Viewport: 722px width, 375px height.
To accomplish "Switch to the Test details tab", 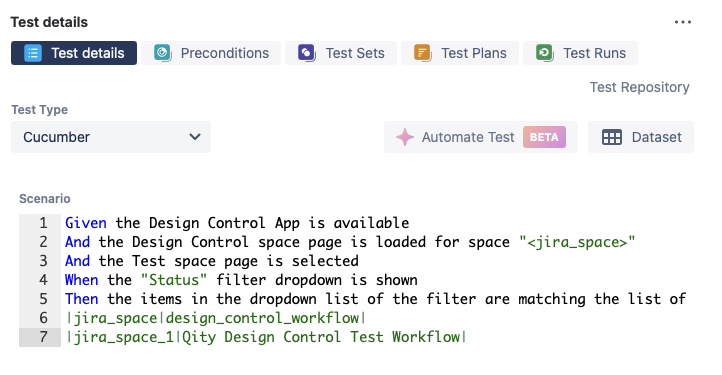I will point(74,53).
